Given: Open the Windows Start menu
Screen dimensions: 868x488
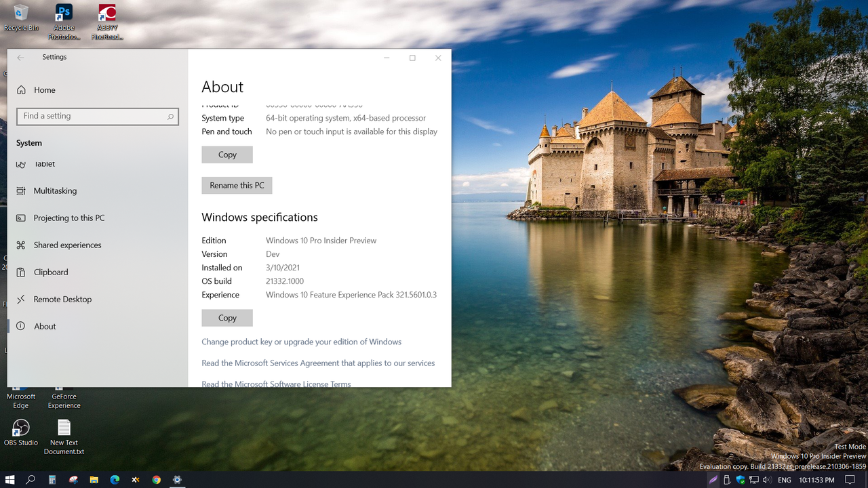Looking at the screenshot, I should (10, 480).
